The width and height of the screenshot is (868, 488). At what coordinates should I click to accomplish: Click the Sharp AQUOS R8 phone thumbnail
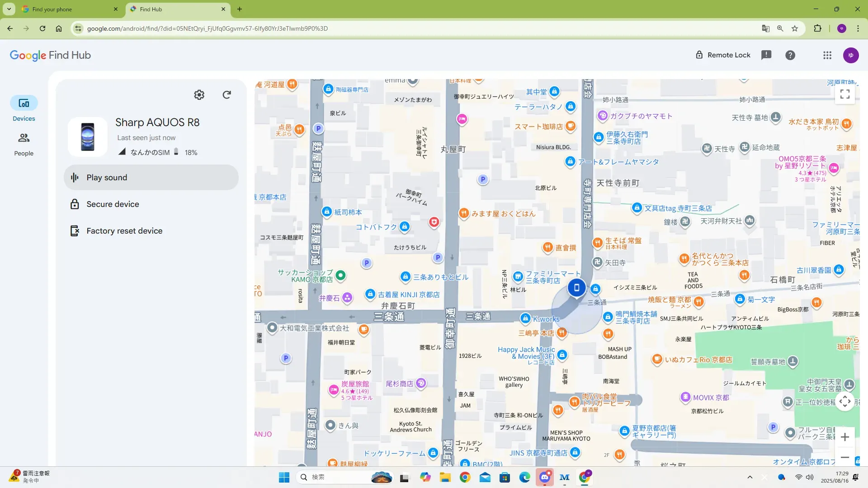click(x=88, y=136)
